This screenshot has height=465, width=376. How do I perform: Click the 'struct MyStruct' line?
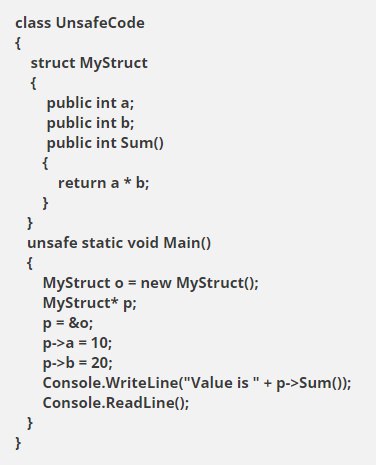click(x=89, y=63)
